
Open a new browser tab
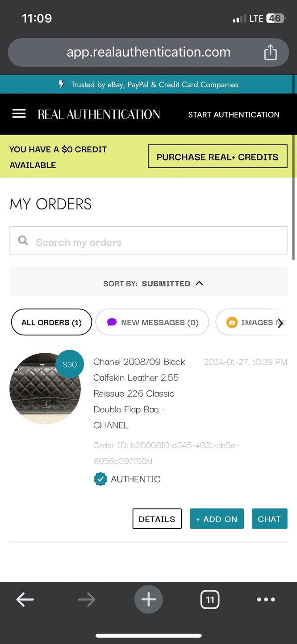click(x=148, y=600)
